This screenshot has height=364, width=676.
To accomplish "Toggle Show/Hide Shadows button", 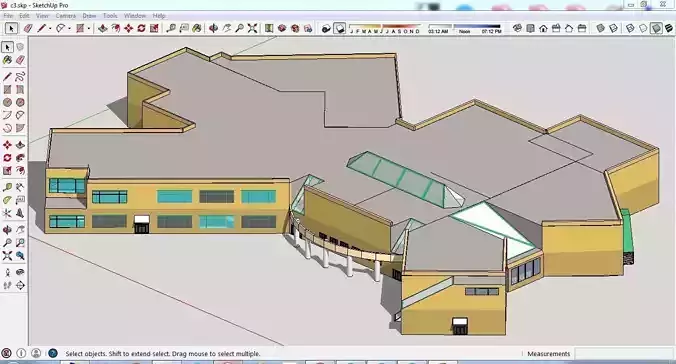I will [339, 28].
